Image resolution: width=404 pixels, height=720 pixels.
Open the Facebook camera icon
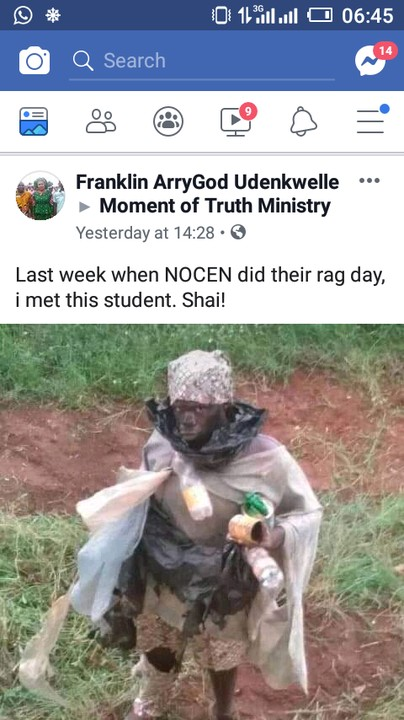(x=34, y=60)
